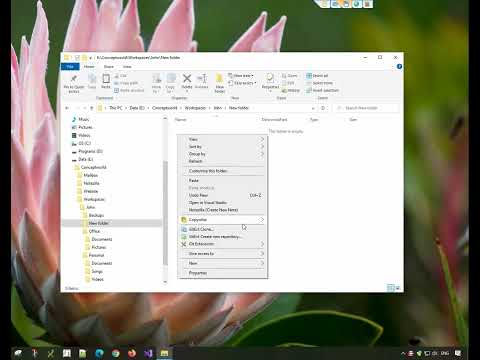Image resolution: width=480 pixels, height=360 pixels.
Task: Open the Easy access dropdown in ribbon
Action: [242, 83]
